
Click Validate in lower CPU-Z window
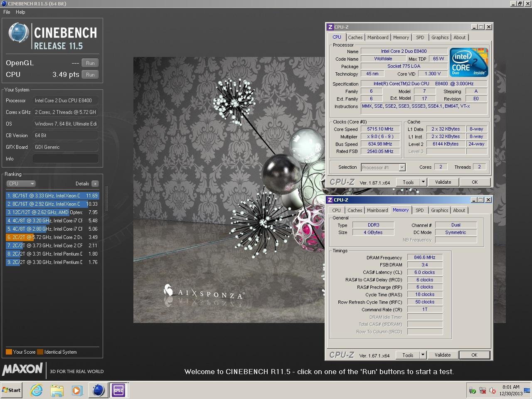443,355
